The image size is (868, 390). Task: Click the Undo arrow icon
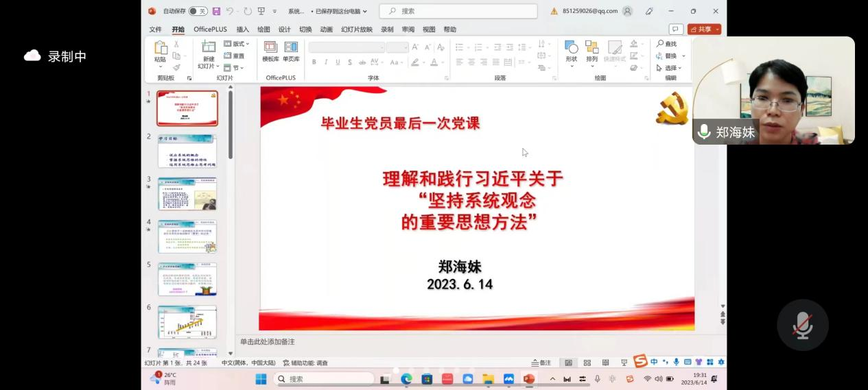pos(230,11)
